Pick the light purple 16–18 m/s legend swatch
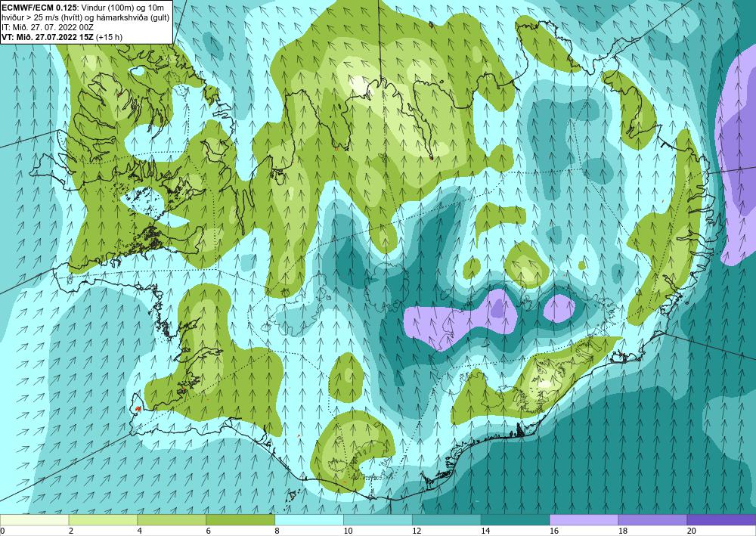 [x=584, y=519]
